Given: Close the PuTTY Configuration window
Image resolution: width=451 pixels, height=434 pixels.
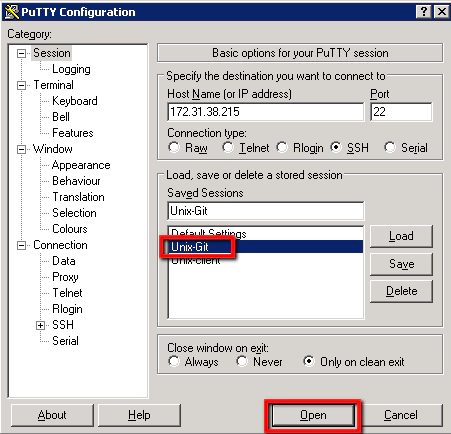Looking at the screenshot, I should (441, 12).
